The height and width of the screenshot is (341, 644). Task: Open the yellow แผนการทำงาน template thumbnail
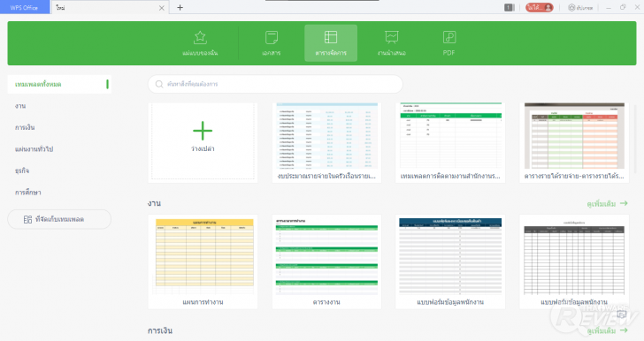click(203, 256)
